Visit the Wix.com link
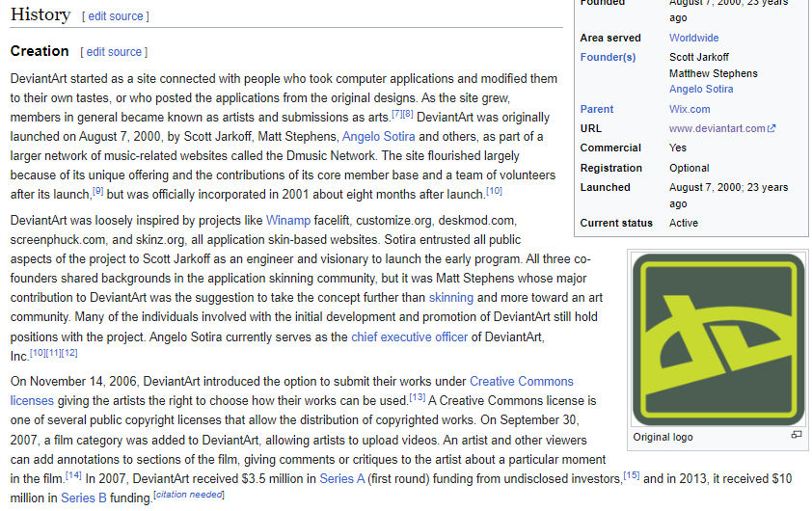This screenshot has width=812, height=511. click(x=690, y=109)
